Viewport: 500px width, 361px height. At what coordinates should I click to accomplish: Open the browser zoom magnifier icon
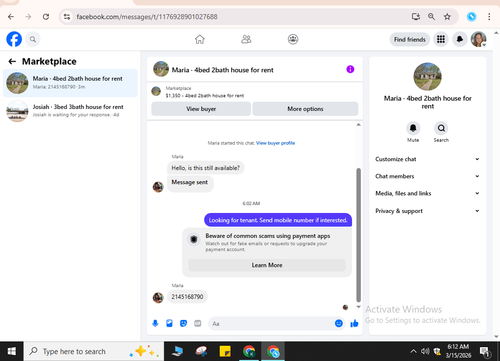(x=431, y=17)
